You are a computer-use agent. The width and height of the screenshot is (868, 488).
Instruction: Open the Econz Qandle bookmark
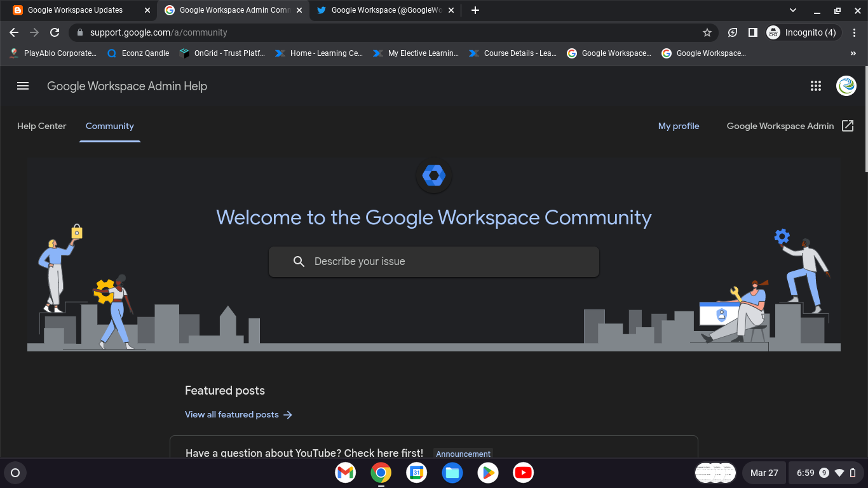(139, 53)
